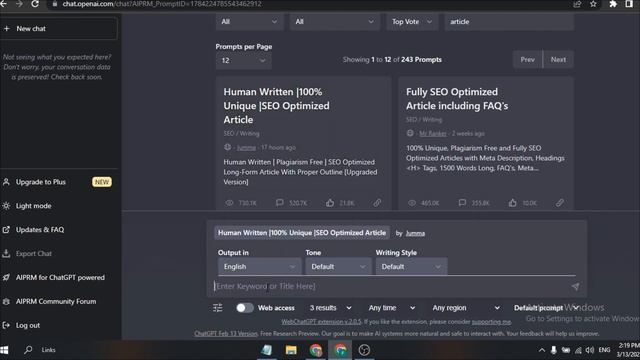Click the ENG language indicator in tray
The height and width of the screenshot is (360, 640).
604,350
